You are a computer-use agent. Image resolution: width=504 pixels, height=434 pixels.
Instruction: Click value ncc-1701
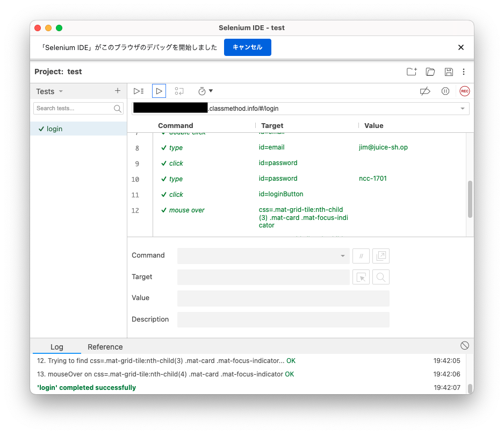(372, 179)
